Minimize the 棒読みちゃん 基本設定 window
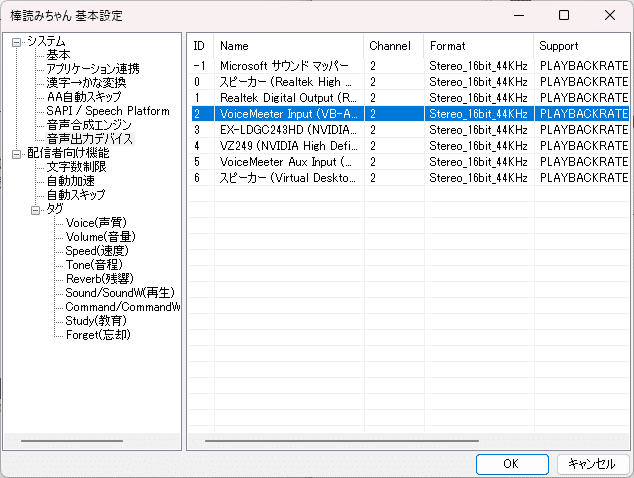634x478 pixels. point(519,15)
